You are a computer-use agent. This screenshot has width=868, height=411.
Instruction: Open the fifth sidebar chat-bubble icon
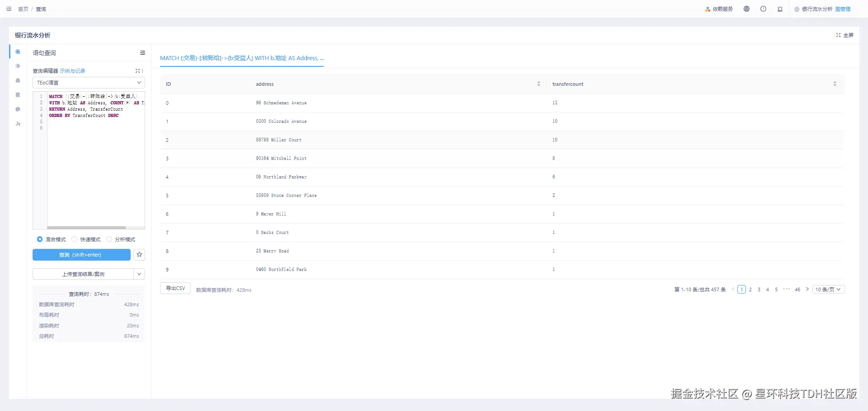pyautogui.click(x=18, y=109)
